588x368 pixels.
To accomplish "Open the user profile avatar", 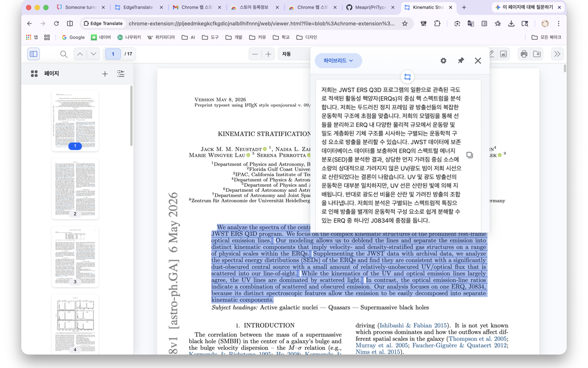I will point(545,23).
